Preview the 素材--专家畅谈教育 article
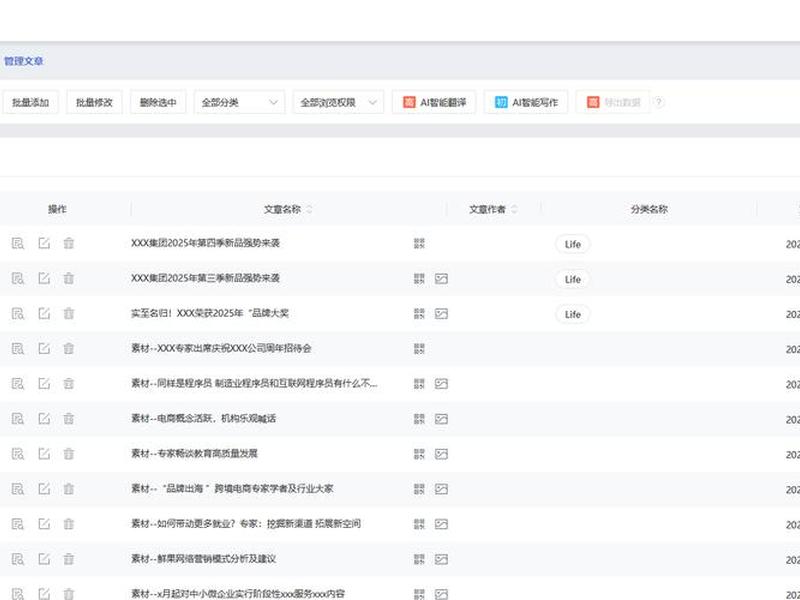This screenshot has width=800, height=600. click(x=18, y=454)
